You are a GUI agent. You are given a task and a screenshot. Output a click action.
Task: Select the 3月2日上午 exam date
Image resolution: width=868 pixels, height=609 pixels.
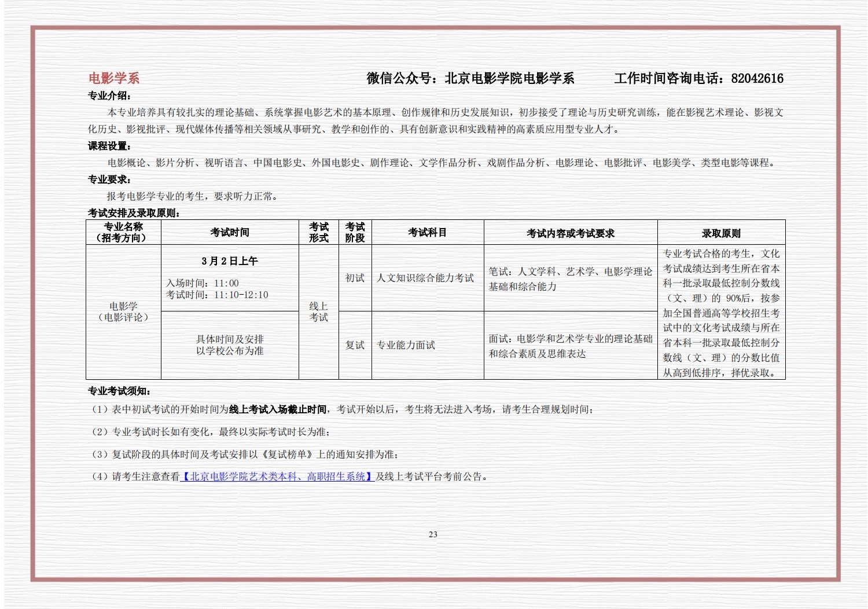(230, 261)
